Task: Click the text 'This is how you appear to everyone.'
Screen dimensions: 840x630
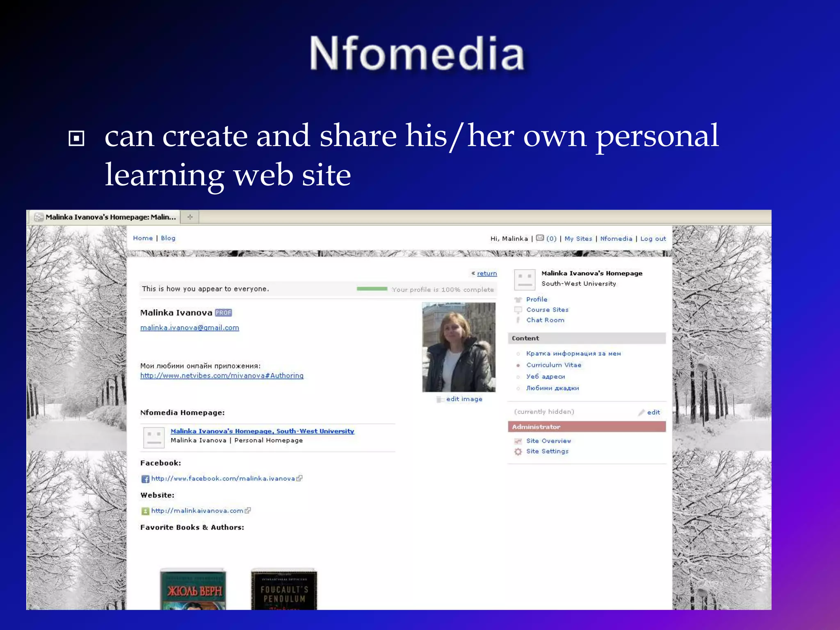Action: [x=205, y=288]
